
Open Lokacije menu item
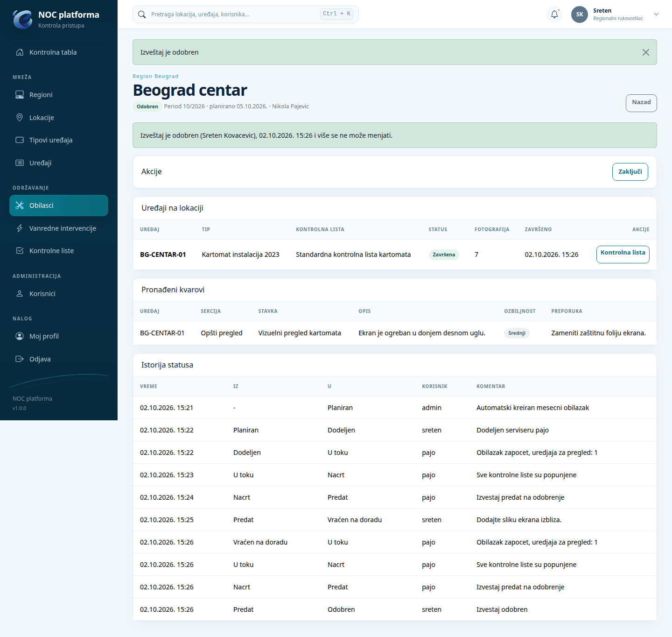coord(59,118)
